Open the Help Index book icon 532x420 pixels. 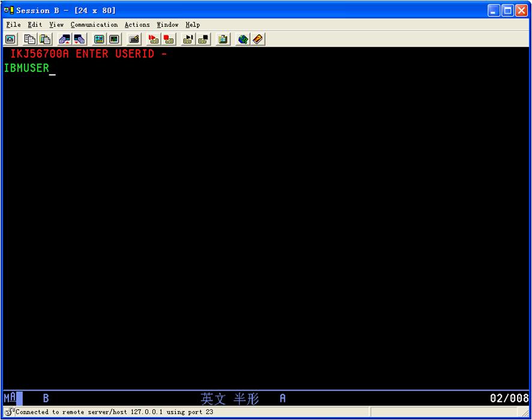258,40
